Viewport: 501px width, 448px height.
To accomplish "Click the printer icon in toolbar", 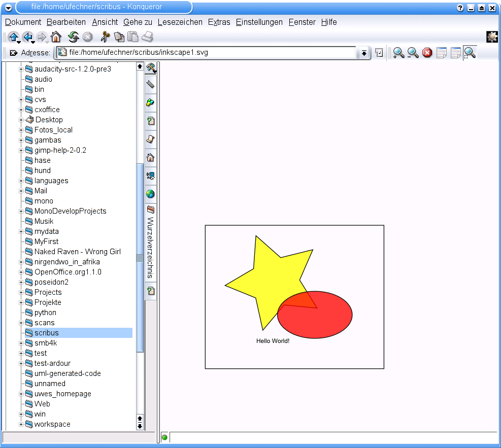I will [x=147, y=37].
